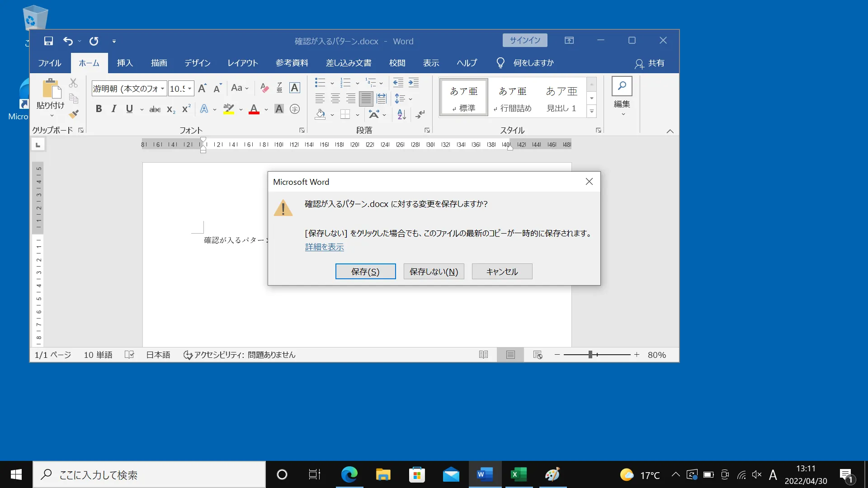Toggle strikethrough abc formatting
Screen dimensions: 868x488
[x=155, y=109]
